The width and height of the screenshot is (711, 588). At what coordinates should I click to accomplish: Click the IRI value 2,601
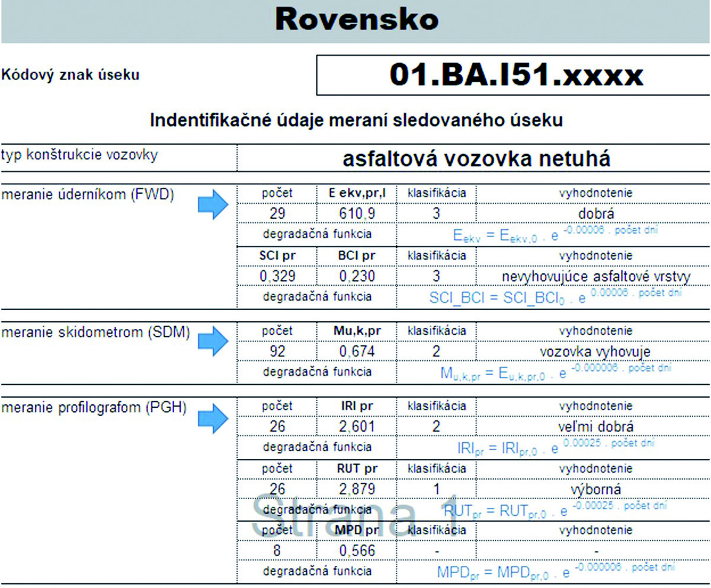pos(356,427)
